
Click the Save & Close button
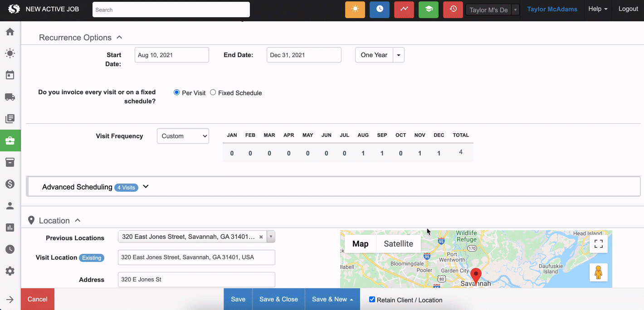click(x=278, y=299)
